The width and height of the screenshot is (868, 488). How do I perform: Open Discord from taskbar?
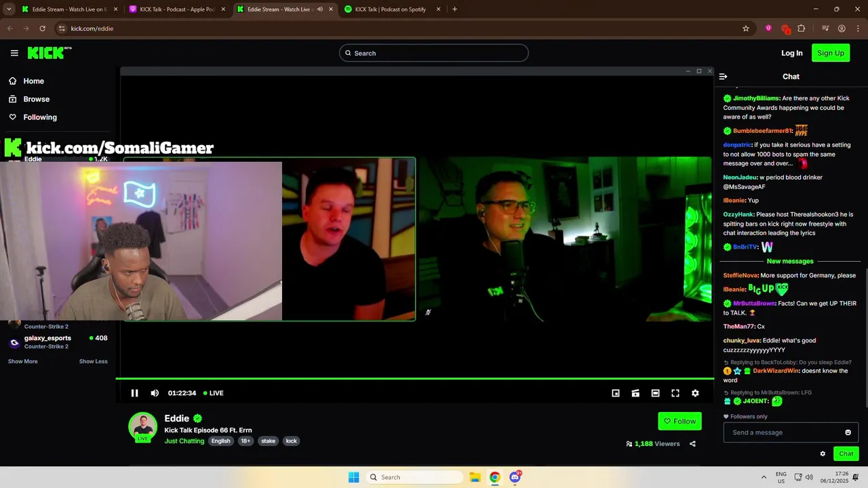point(515,477)
